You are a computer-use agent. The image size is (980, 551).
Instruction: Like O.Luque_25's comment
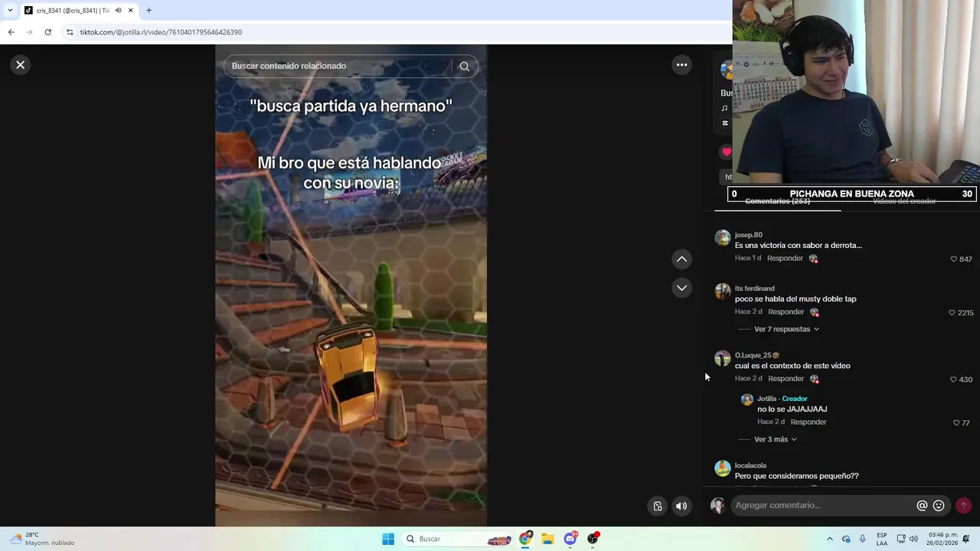[954, 380]
